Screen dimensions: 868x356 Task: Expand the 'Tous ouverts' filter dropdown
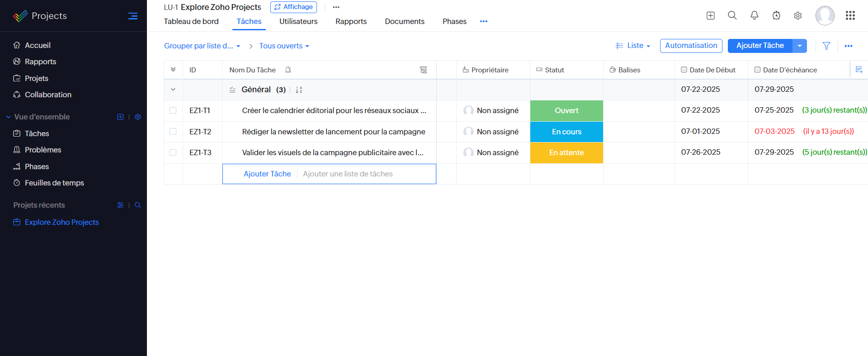coord(284,46)
